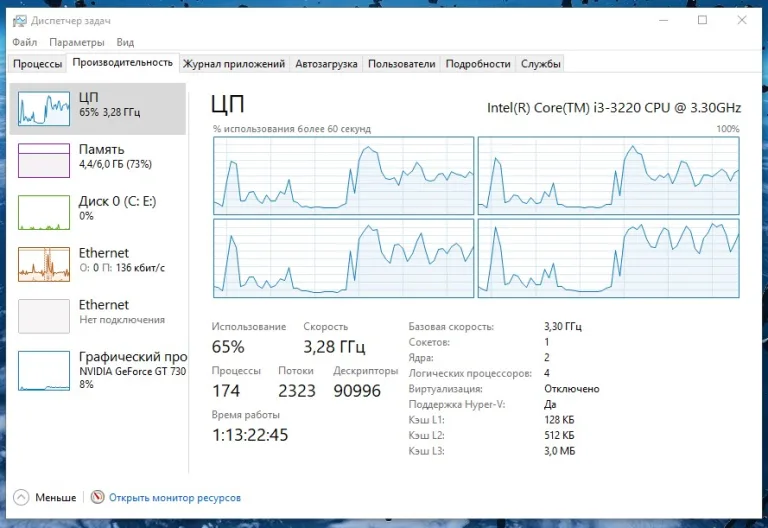This screenshot has width=768, height=528.
Task: Open the Открыть монитор ресурсов link
Action: pos(175,498)
